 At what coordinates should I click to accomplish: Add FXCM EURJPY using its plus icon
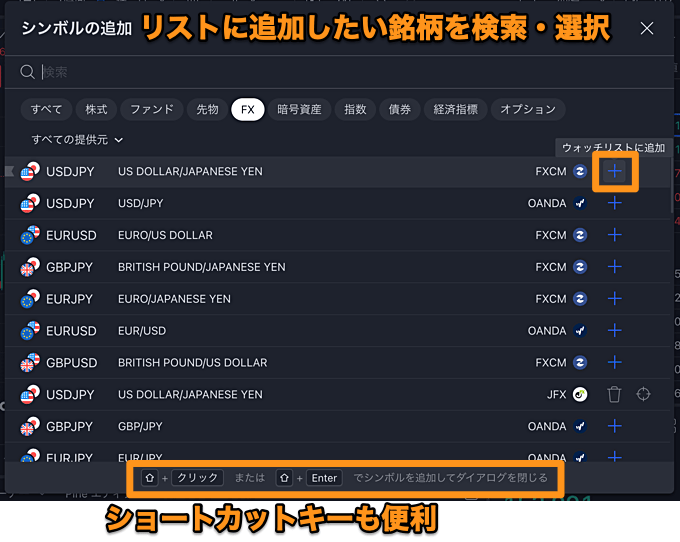point(614,299)
